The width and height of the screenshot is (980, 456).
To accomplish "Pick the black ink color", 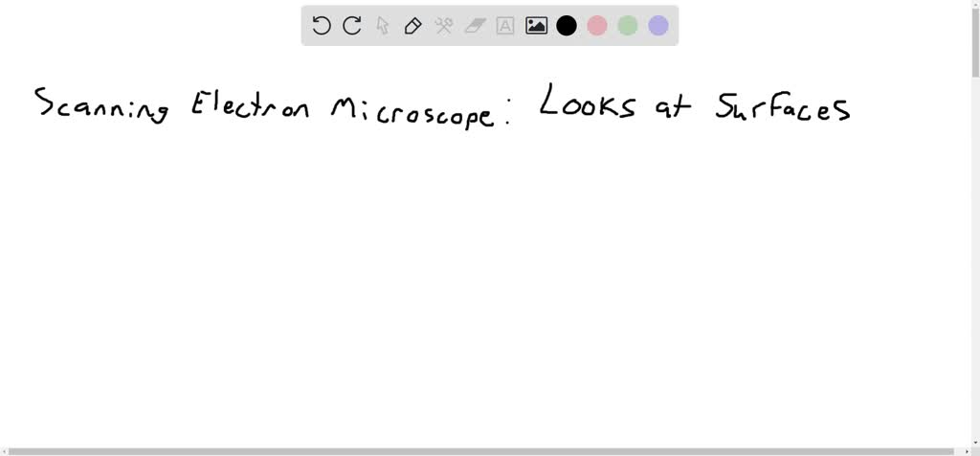I will 567,26.
